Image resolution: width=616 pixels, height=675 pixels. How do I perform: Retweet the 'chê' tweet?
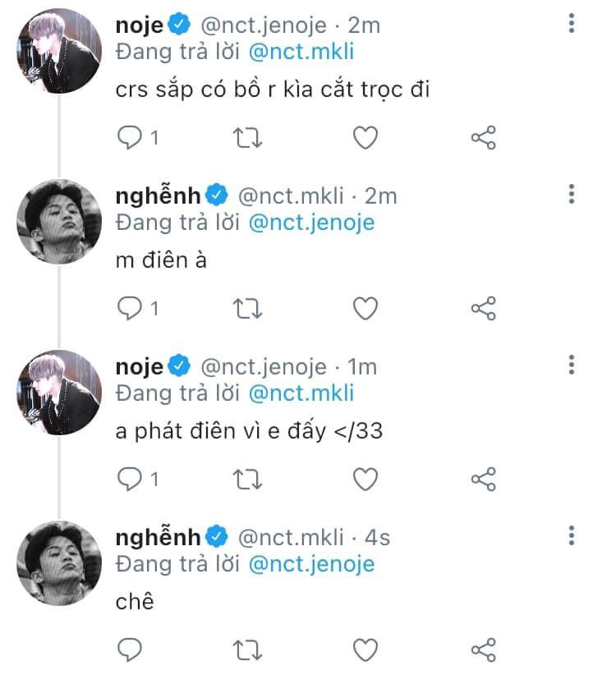point(247,650)
